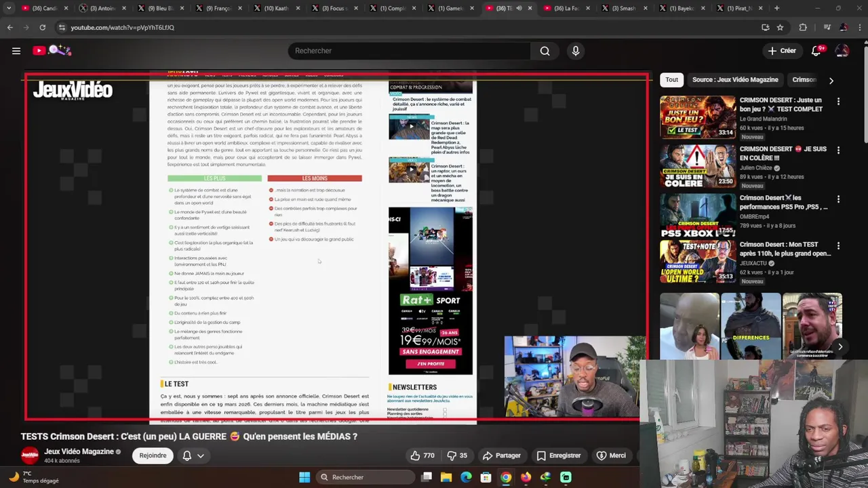Screen dimensions: 868x488
Task: Launch Microsoft Edge from the taskbar
Action: [x=466, y=477]
